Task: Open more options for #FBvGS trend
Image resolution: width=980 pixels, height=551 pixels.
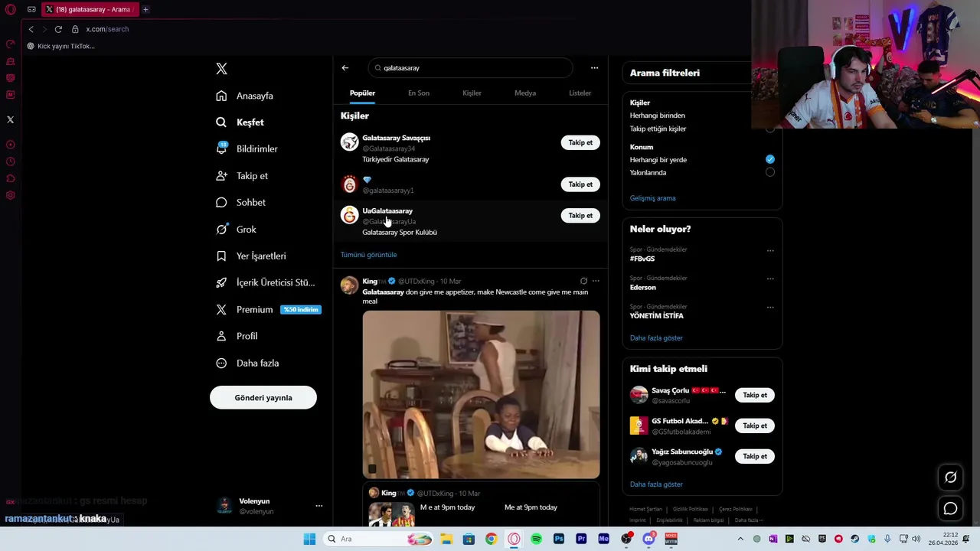Action: 770,250
